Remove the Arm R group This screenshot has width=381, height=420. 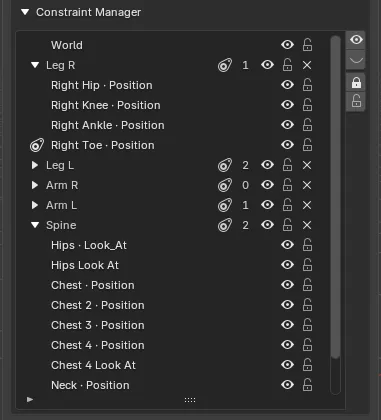point(307,185)
